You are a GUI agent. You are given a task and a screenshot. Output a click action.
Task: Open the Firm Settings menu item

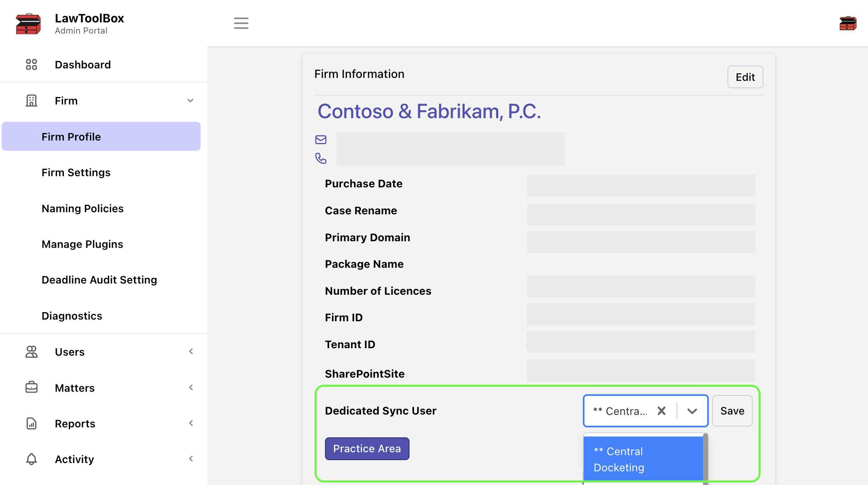[76, 172]
